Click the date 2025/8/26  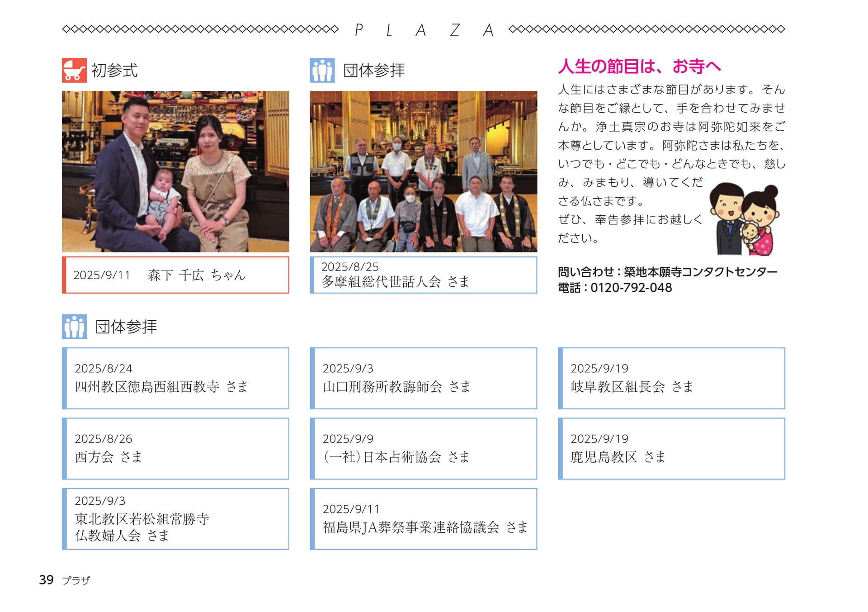tap(104, 439)
